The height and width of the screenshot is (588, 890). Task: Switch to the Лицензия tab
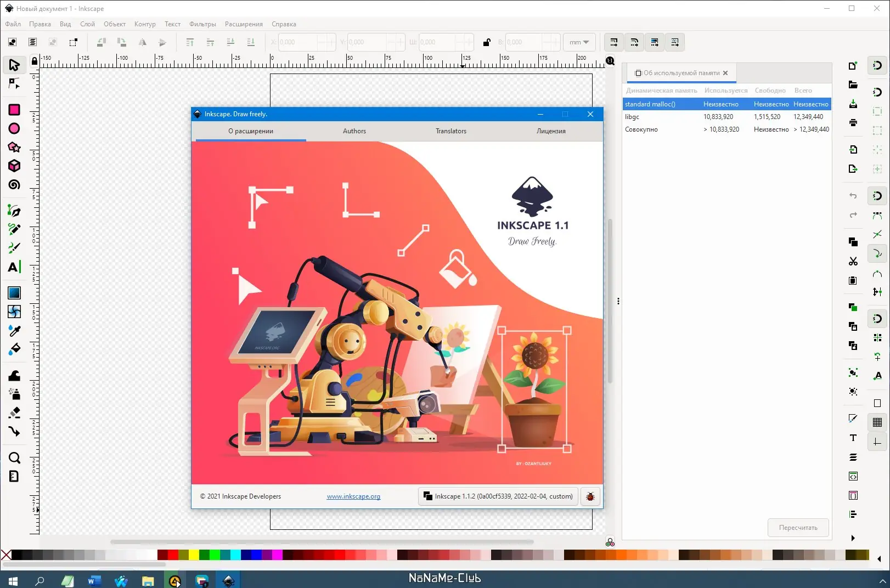[x=551, y=131]
